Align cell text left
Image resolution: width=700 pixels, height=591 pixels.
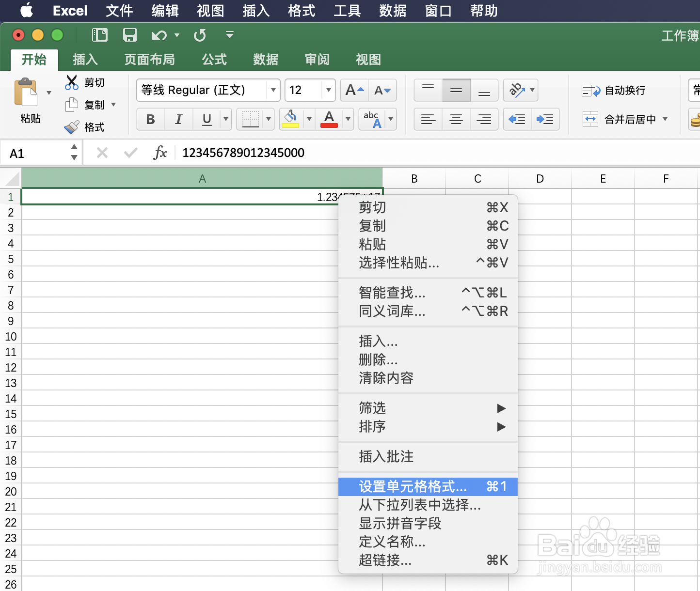pos(428,119)
